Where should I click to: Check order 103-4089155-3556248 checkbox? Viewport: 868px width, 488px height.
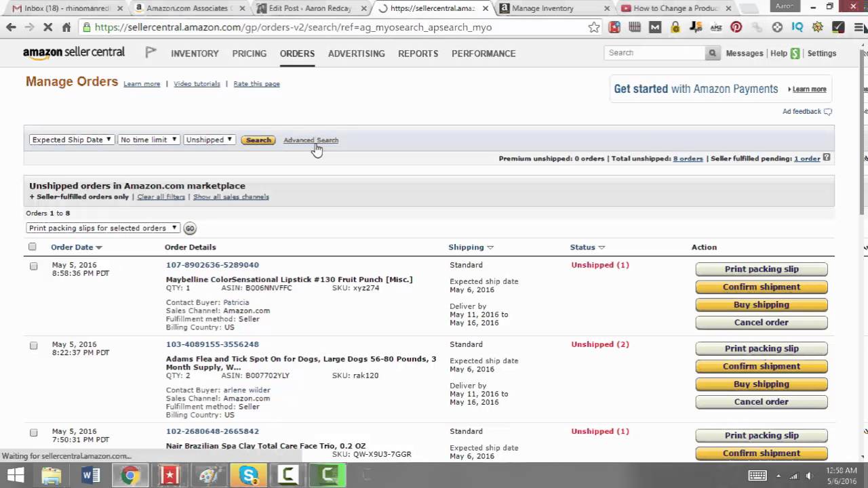34,346
